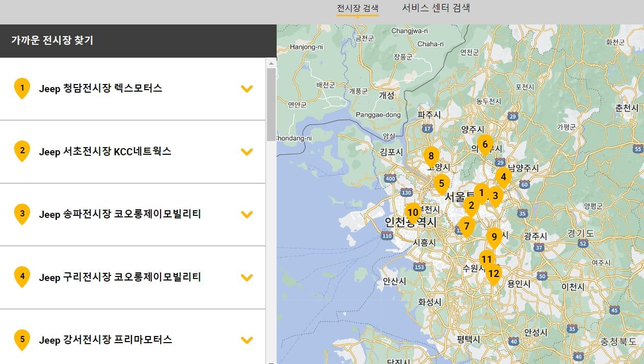
Task: Click the 가평군 map label
Action: 566,127
